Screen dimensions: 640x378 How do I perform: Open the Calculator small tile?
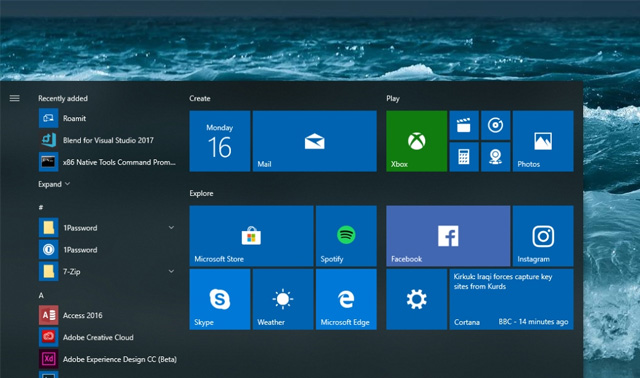(464, 157)
